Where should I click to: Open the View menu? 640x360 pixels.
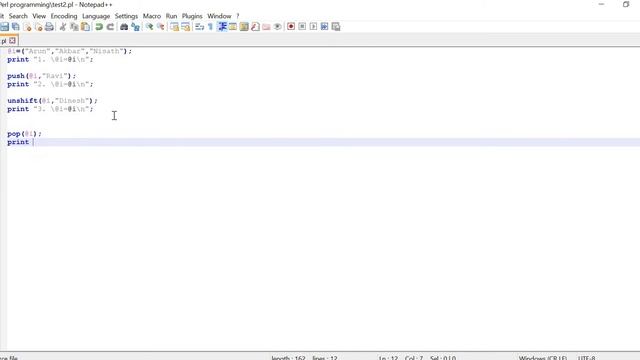click(x=39, y=16)
